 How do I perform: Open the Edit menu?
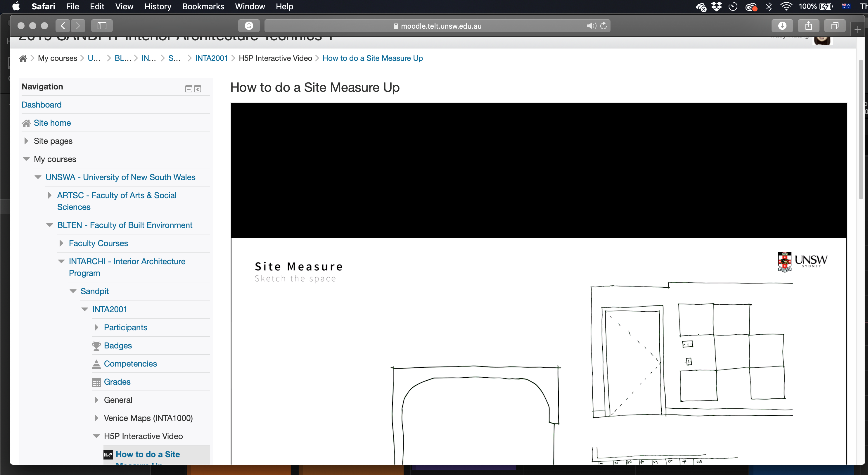point(97,6)
